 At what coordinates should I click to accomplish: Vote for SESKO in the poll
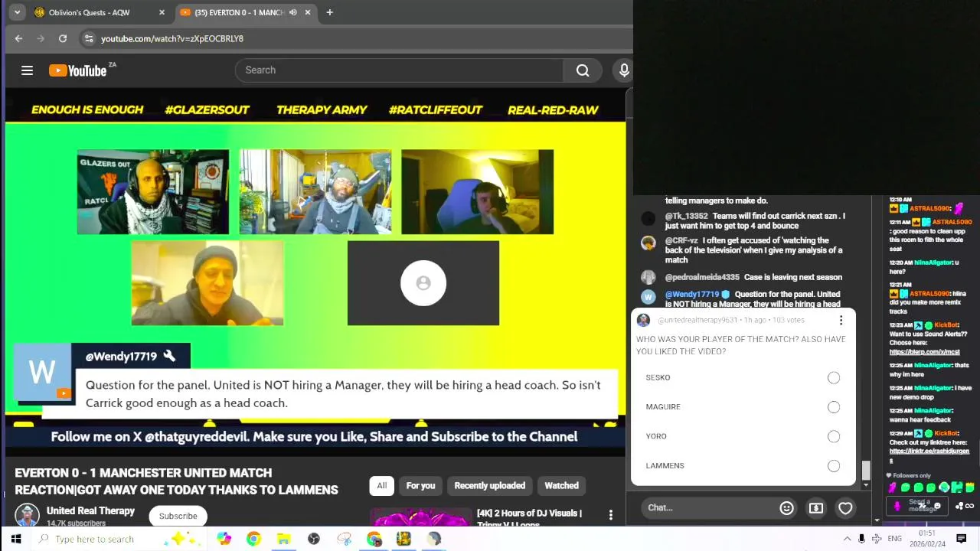point(833,377)
